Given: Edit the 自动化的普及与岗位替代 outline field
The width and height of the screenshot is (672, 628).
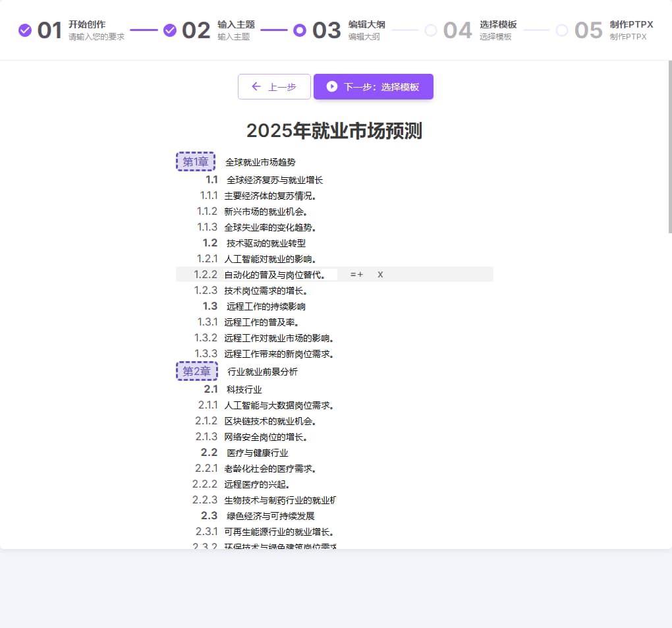Looking at the screenshot, I should [280, 275].
